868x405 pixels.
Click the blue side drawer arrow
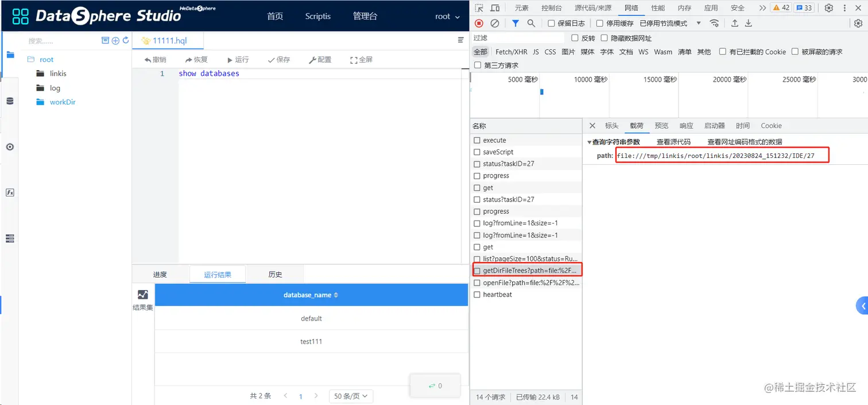coord(862,306)
